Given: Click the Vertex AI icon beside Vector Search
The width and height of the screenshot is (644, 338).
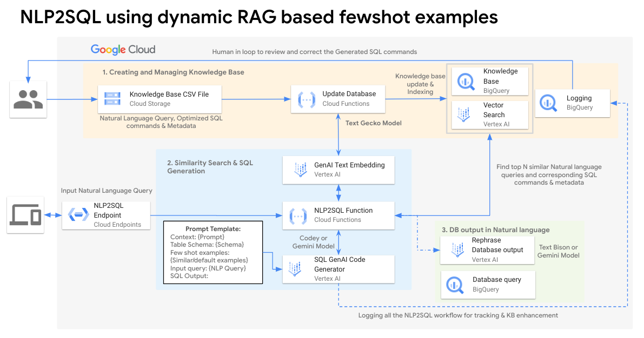Looking at the screenshot, I should [464, 114].
